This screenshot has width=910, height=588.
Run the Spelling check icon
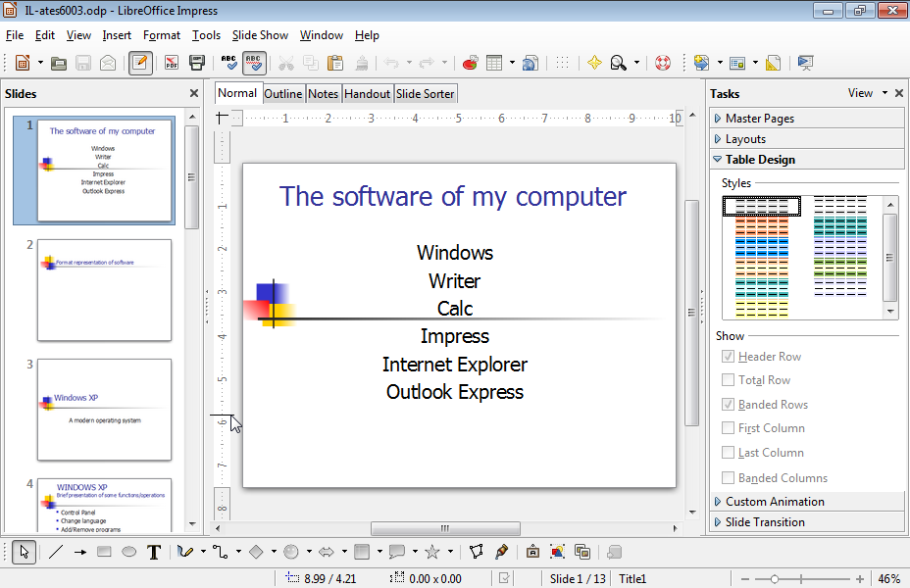tap(228, 63)
